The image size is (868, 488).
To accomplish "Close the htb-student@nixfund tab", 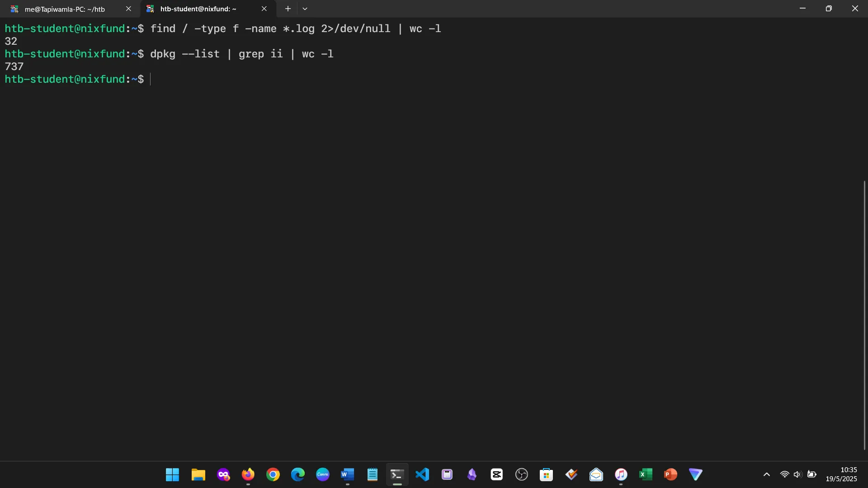I will click(x=264, y=9).
